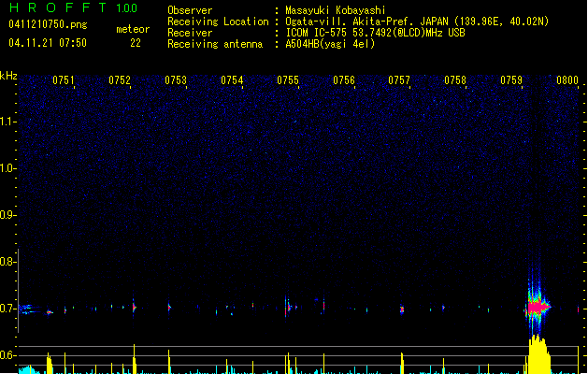Click the kHz axis unit label
The image size is (588, 374).
point(8,76)
